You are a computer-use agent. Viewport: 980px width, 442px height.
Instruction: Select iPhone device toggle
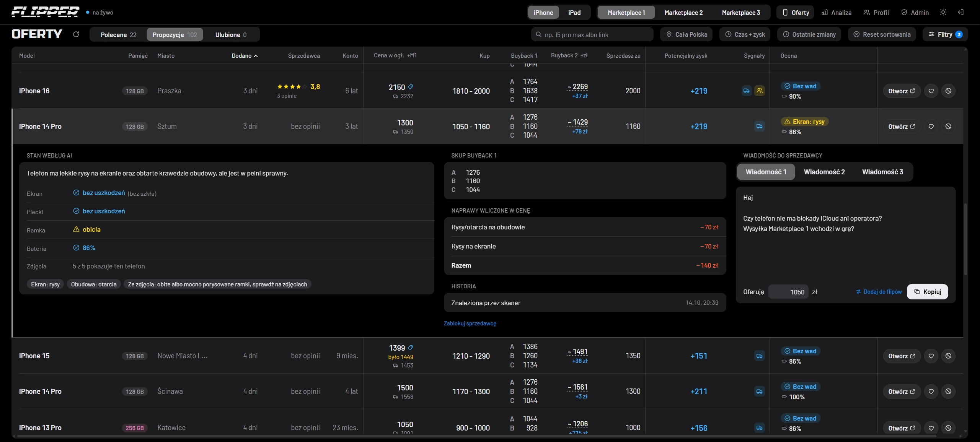click(543, 13)
